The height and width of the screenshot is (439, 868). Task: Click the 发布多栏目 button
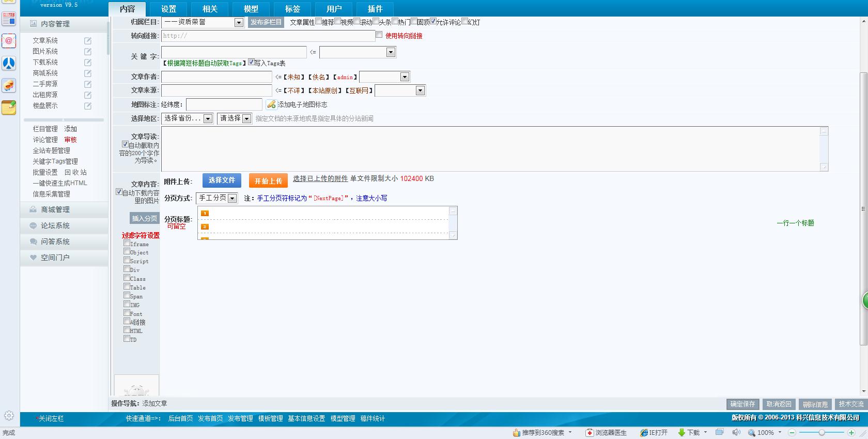point(266,22)
